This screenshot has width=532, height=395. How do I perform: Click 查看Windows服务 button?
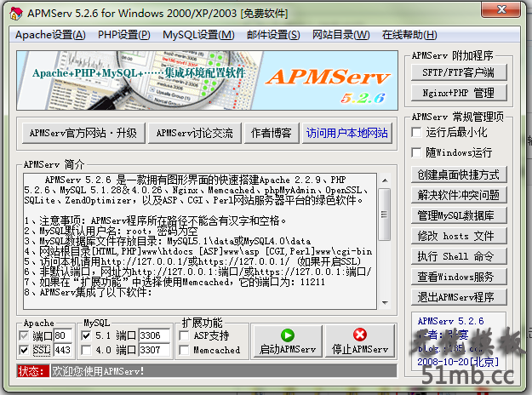459,277
